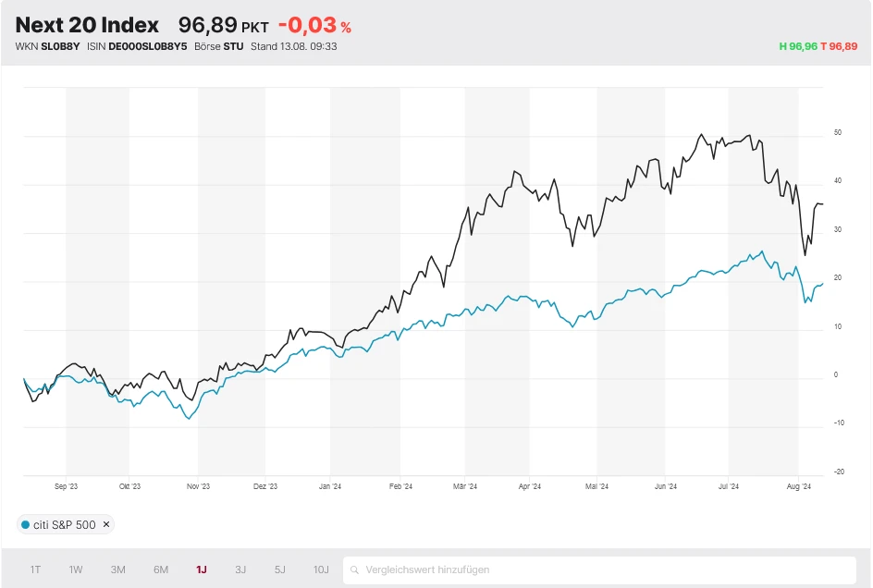This screenshot has height=588, width=873.
Task: Select the 10J timeframe
Action: [320, 570]
